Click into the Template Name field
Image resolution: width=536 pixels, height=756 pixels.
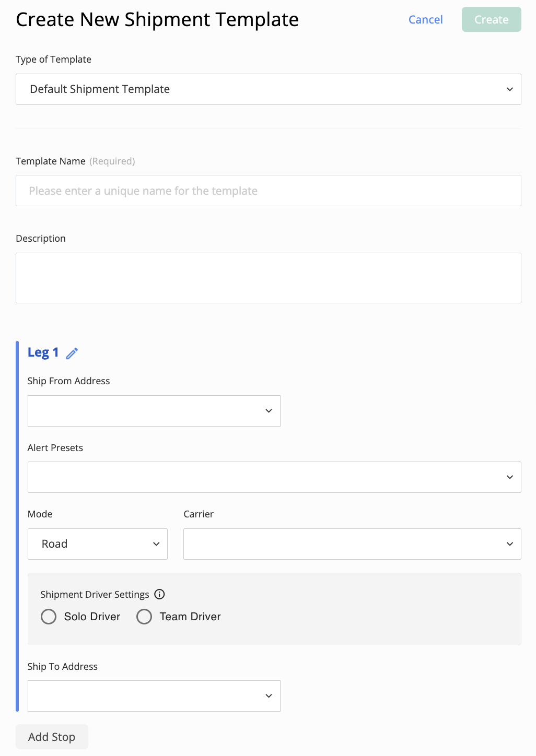pos(269,191)
